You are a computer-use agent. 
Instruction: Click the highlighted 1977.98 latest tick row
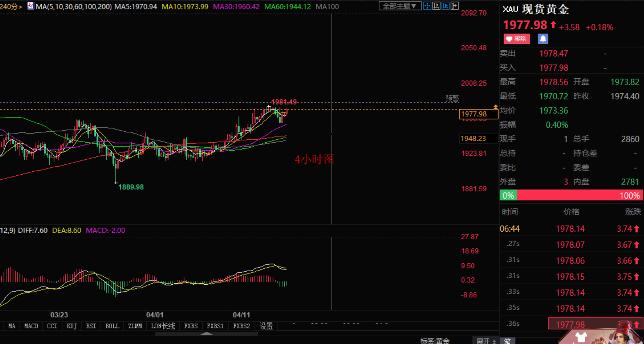(x=596, y=324)
